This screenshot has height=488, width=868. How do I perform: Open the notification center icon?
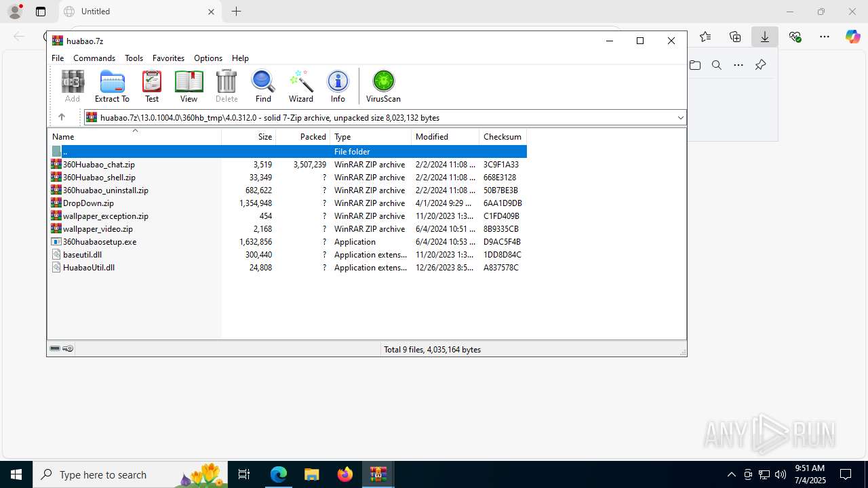pyautogui.click(x=846, y=474)
